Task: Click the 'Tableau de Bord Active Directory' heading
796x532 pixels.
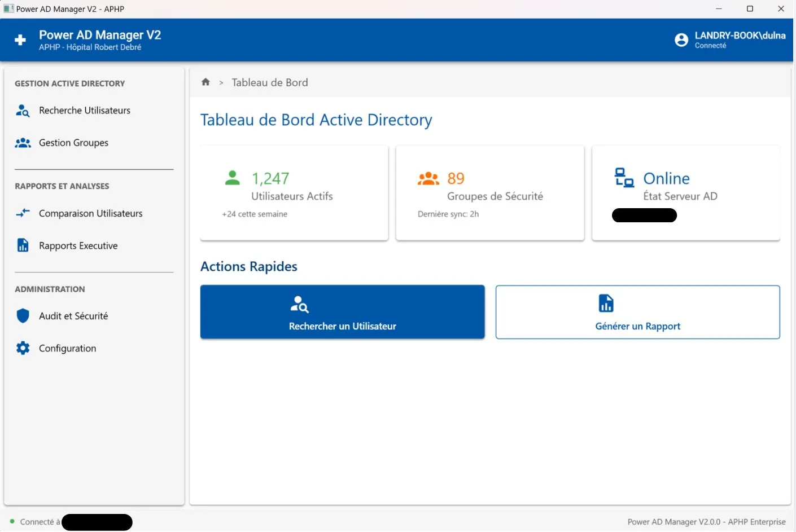Action: point(316,120)
